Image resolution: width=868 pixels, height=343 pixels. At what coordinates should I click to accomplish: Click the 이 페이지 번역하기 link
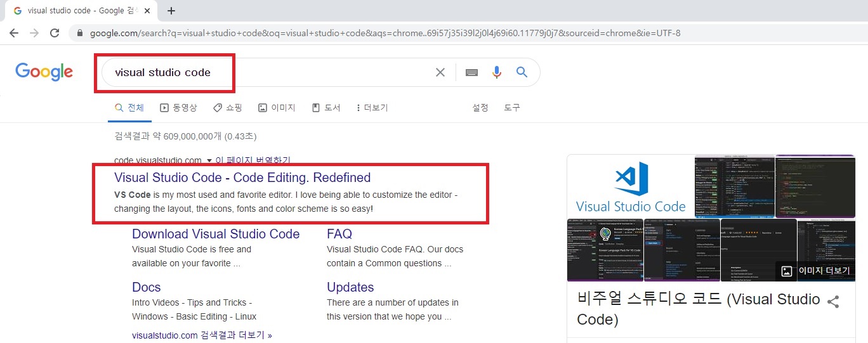tap(253, 160)
